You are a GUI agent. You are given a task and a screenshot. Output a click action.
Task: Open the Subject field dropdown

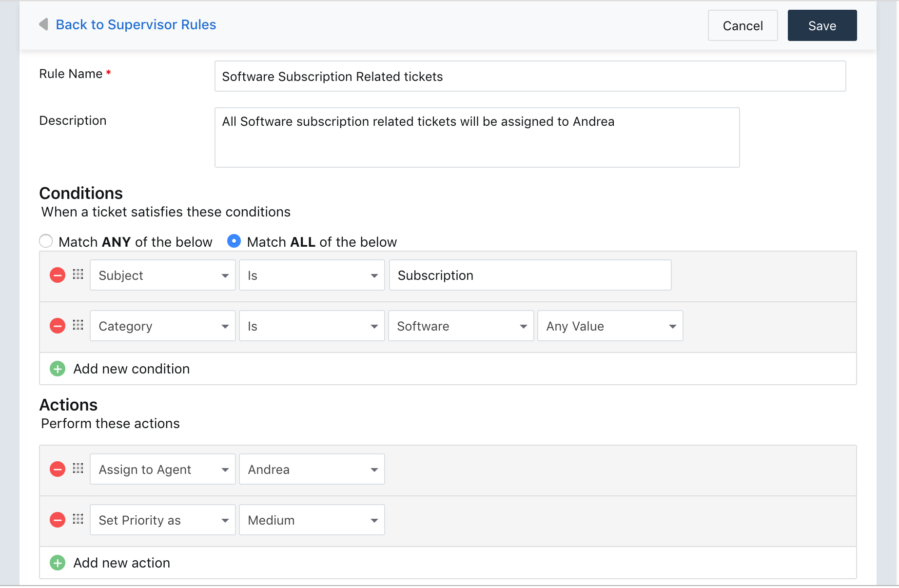162,275
